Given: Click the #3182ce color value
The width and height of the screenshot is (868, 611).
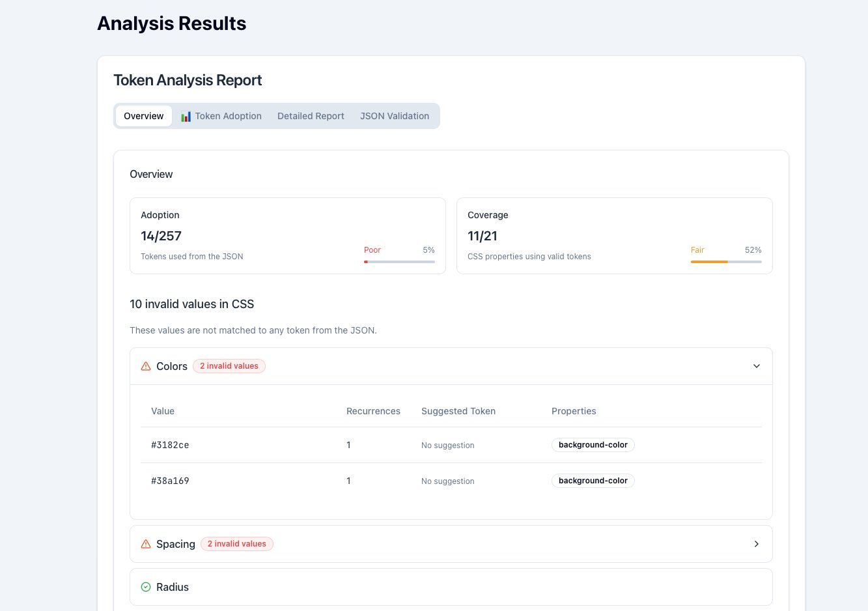Looking at the screenshot, I should tap(170, 445).
